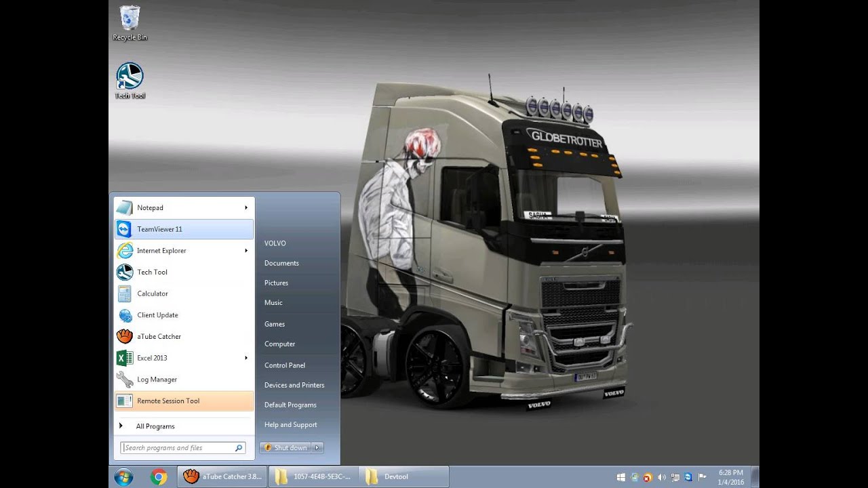Open Games from the Start menu
This screenshot has width=868, height=488.
point(275,324)
